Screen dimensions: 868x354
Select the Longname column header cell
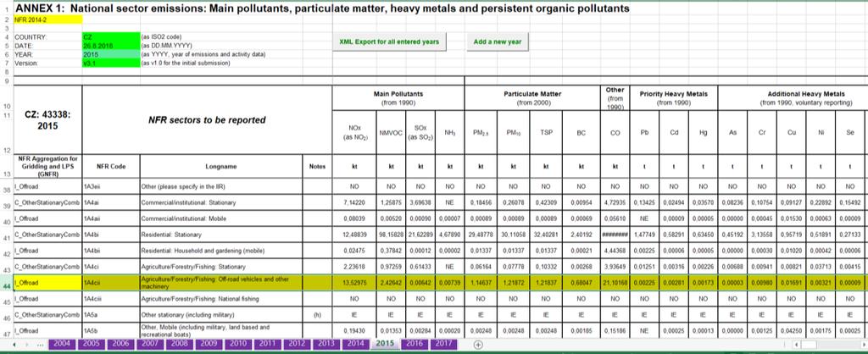(221, 166)
